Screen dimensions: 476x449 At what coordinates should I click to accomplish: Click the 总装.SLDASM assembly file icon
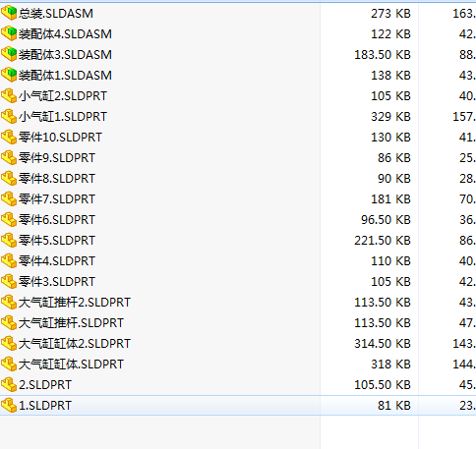9,13
